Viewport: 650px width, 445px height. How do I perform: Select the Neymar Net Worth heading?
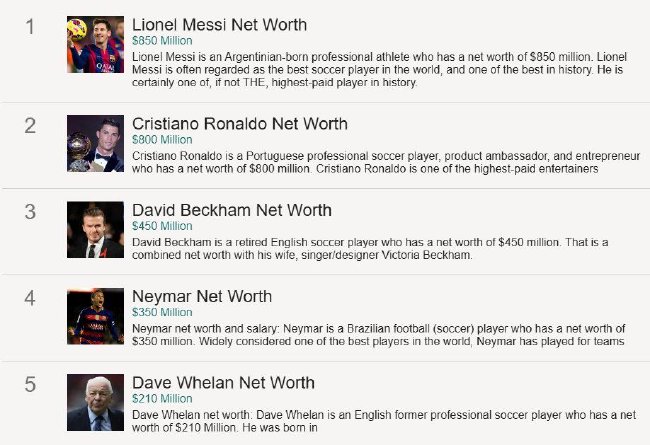coord(202,297)
